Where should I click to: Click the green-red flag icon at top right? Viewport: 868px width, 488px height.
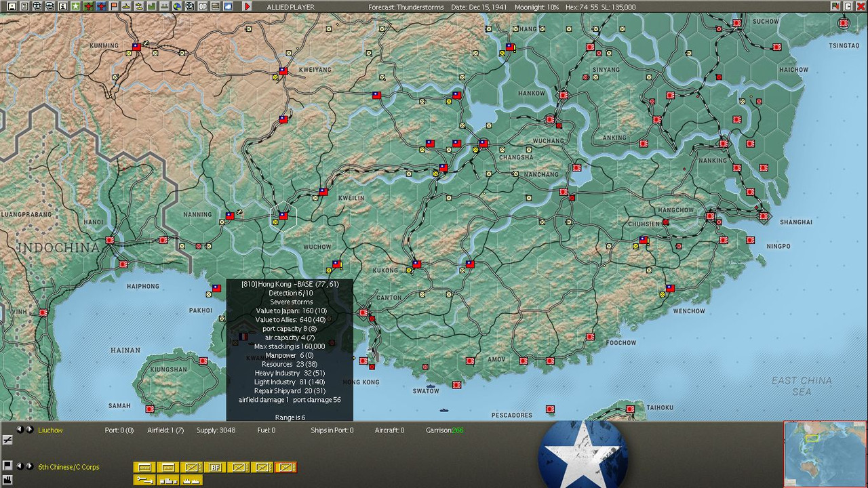[x=835, y=6]
